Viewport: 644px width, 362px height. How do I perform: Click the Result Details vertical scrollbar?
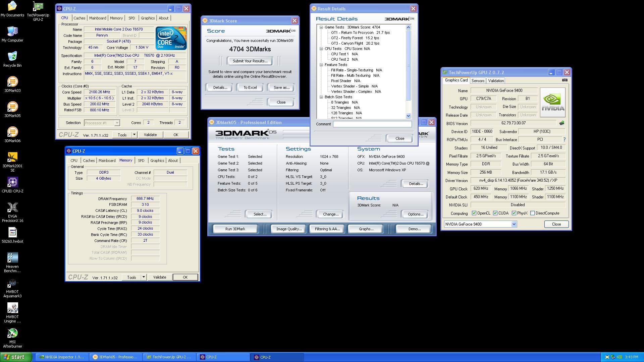408,71
